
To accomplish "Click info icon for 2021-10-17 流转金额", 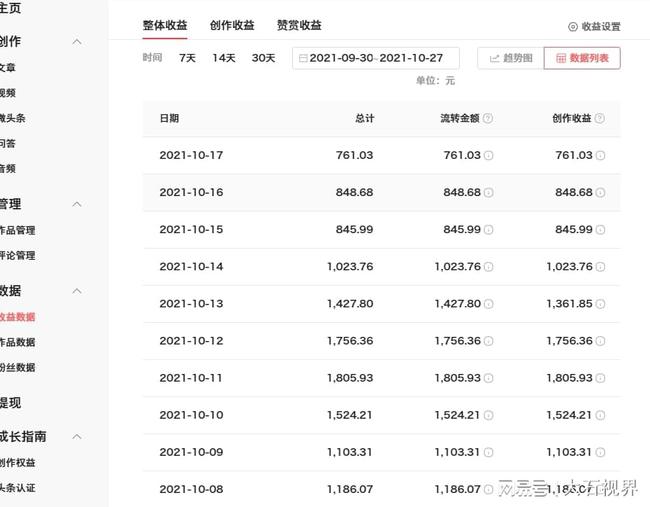I will coord(489,155).
